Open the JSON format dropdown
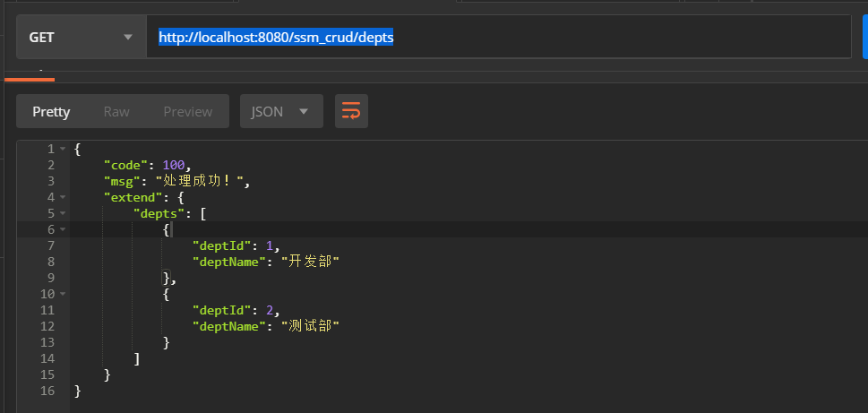 [281, 111]
